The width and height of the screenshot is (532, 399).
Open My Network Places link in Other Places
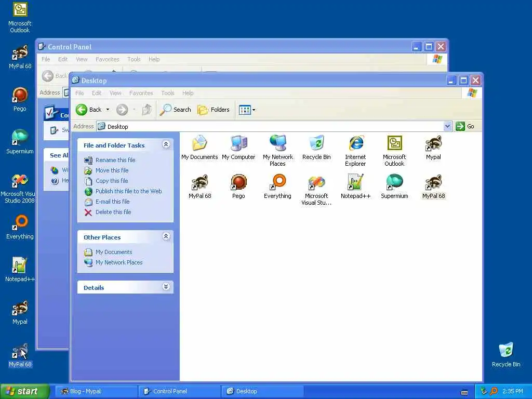click(x=119, y=262)
